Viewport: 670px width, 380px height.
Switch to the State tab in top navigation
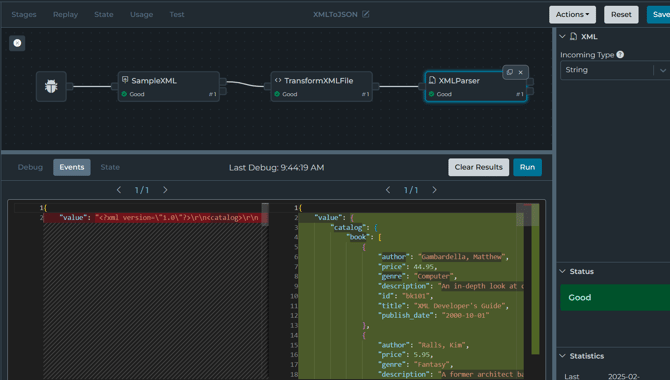pyautogui.click(x=104, y=15)
